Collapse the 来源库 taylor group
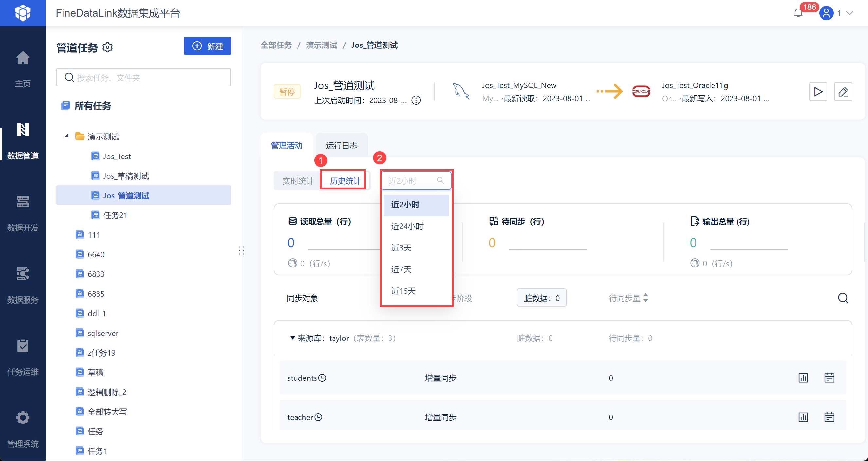Viewport: 868px width, 461px height. click(292, 338)
